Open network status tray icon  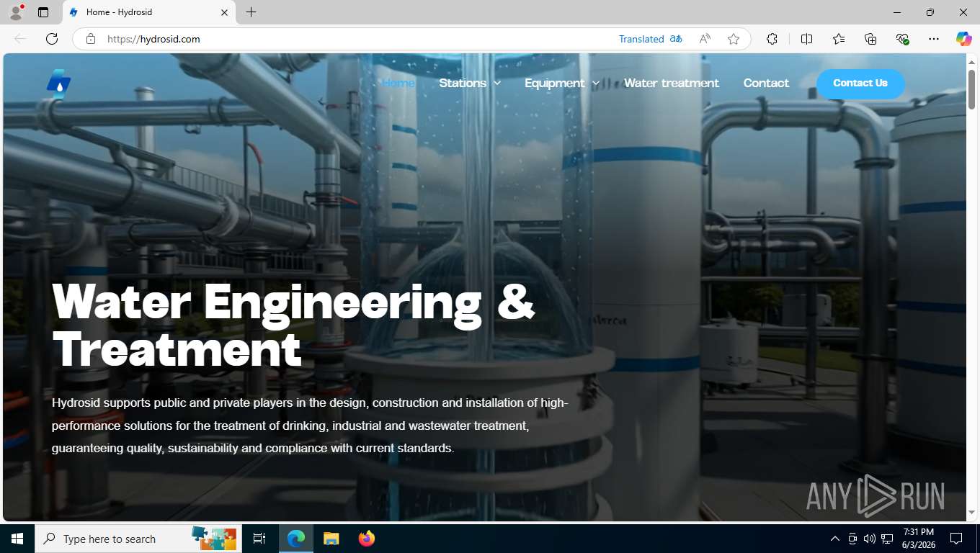click(887, 539)
